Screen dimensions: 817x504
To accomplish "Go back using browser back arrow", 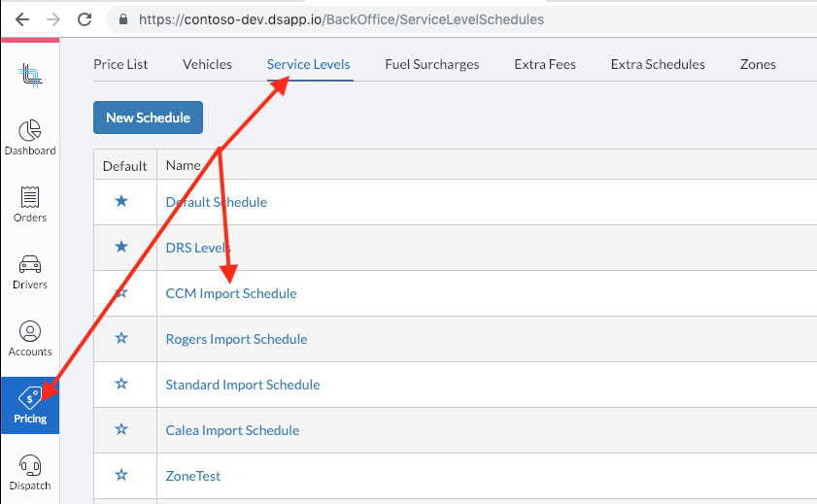I will 22,19.
